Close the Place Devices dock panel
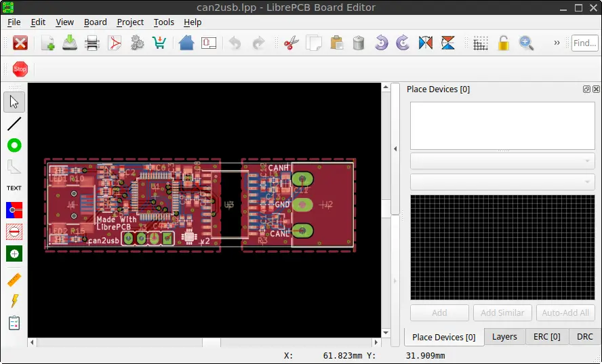The image size is (602, 364). tap(596, 89)
